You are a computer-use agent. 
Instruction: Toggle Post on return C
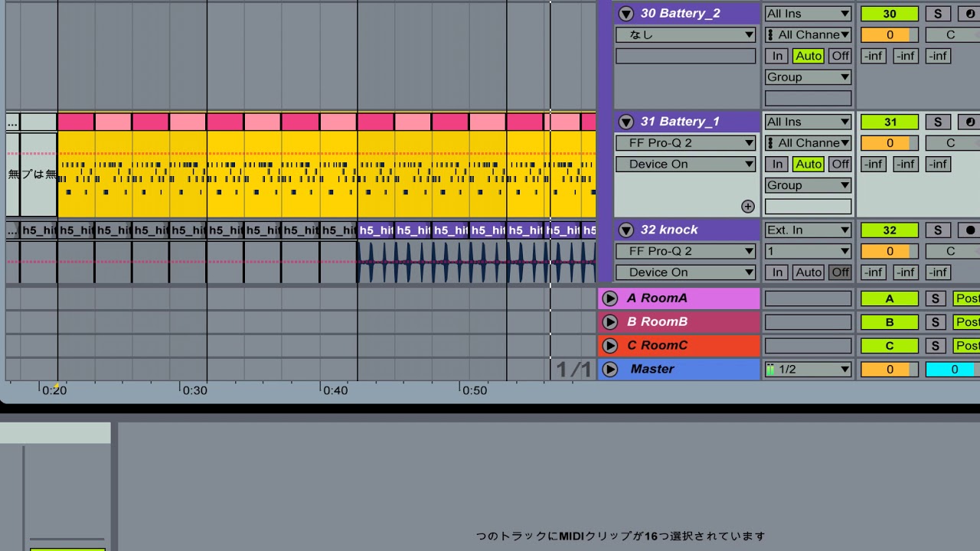[966, 346]
